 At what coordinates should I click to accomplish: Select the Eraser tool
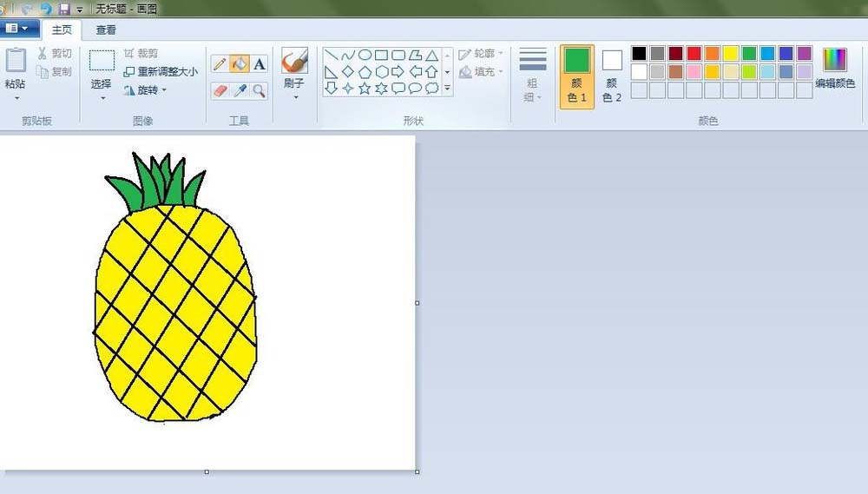(x=220, y=90)
